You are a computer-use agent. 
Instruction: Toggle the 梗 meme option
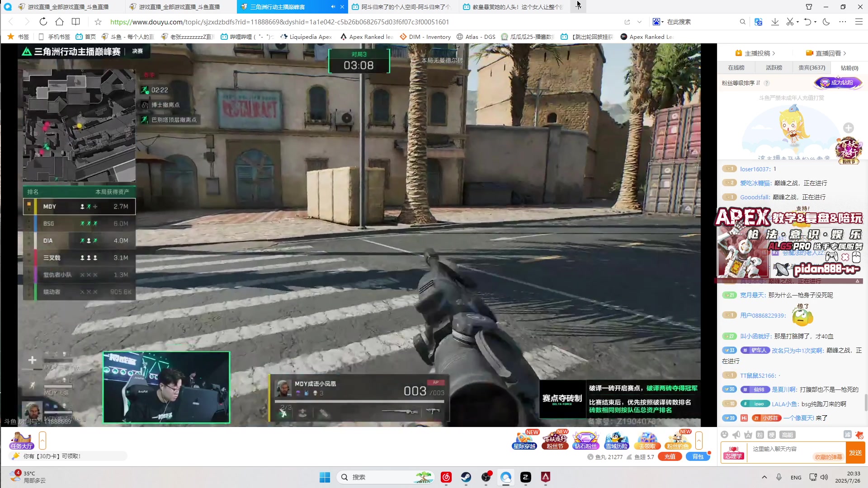772,435
